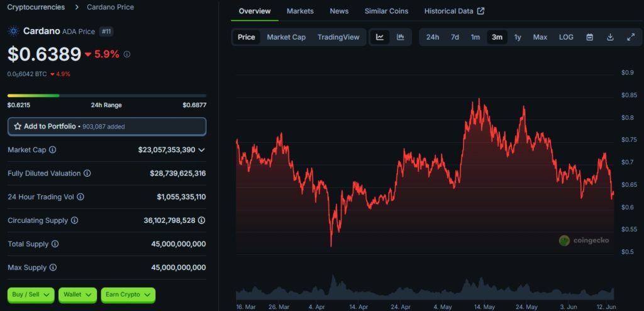Click the Market Cap info icon

click(53, 150)
